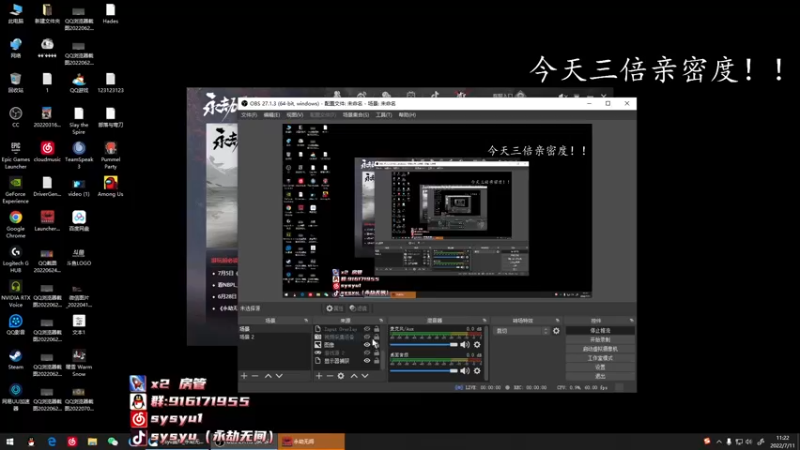Screen dimensions: 800x450
Task: Open NVIDIA RTX Voice desktop icon
Action: click(15, 294)
